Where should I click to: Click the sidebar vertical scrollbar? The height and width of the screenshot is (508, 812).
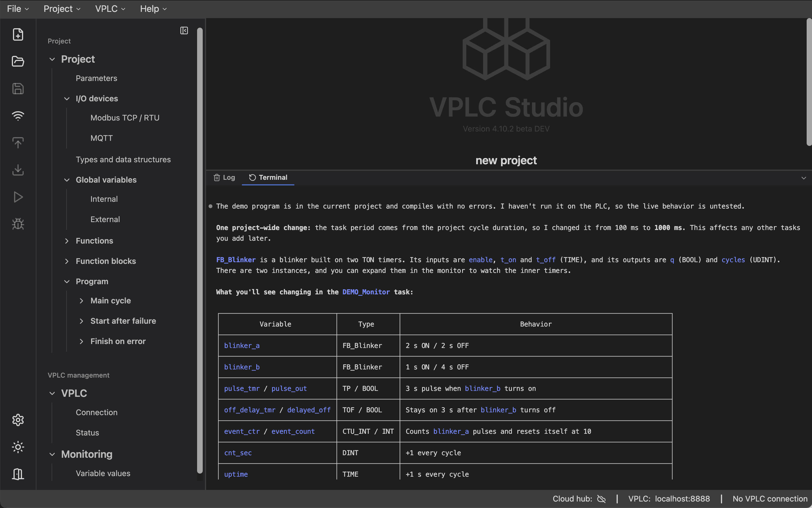[200, 250]
